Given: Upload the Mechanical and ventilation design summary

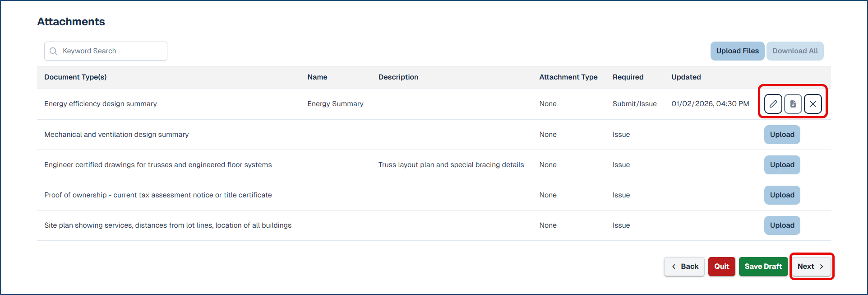Looking at the screenshot, I should coord(782,135).
